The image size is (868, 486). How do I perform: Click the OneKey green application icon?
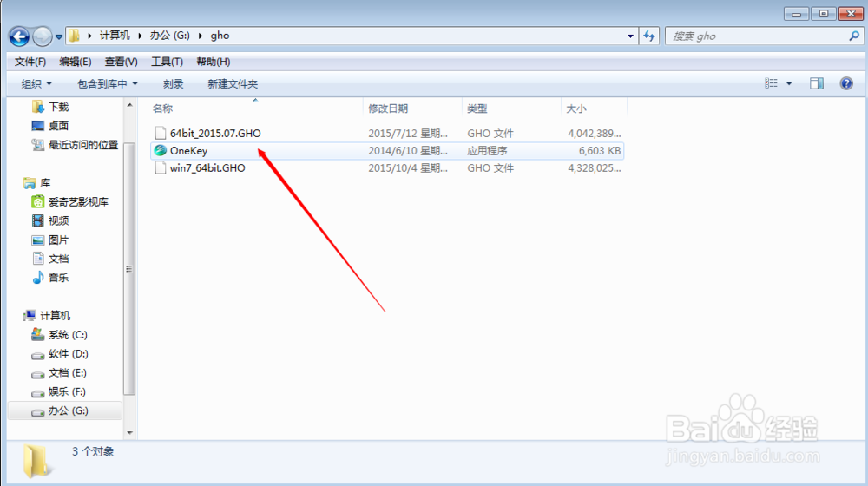160,150
